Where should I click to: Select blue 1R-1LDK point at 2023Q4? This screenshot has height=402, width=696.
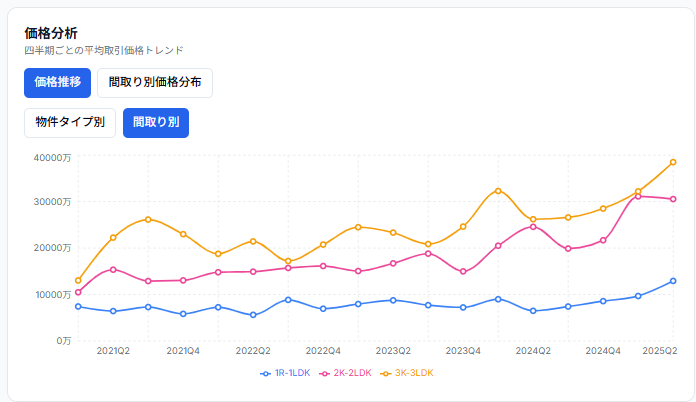tap(463, 307)
